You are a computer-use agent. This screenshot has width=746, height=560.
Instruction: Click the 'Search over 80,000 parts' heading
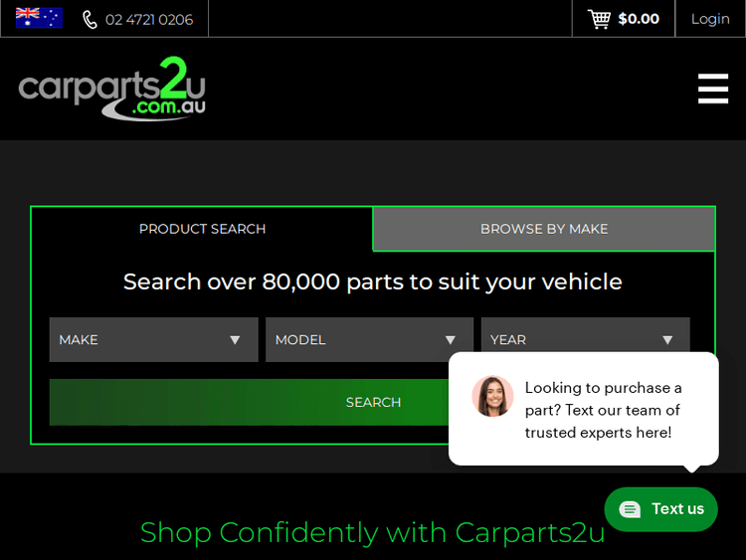click(373, 281)
